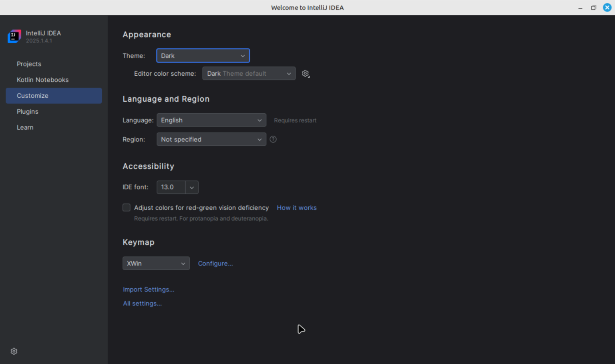Click the Region help question mark
Screen dimensions: 615x364
273,139
